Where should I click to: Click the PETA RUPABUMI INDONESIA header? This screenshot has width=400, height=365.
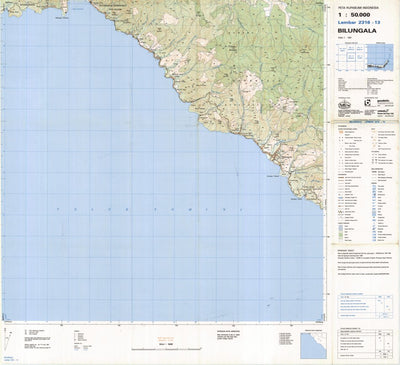[358, 8]
